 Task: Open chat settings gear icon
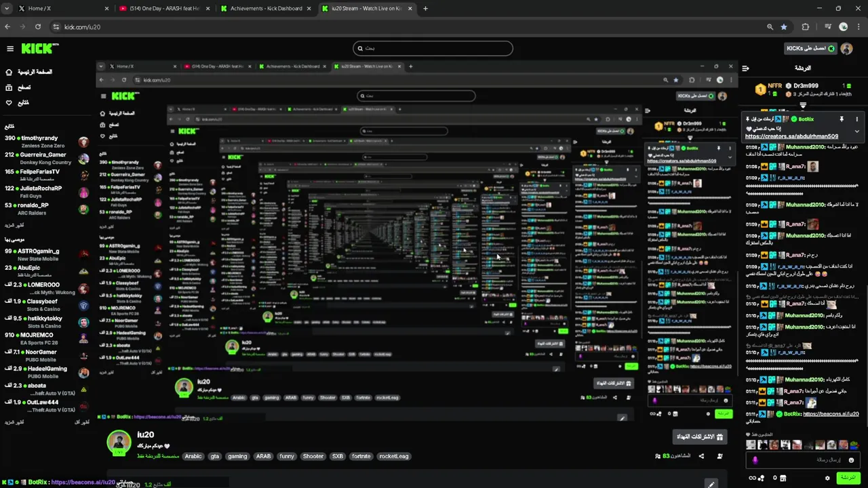pos(827,478)
